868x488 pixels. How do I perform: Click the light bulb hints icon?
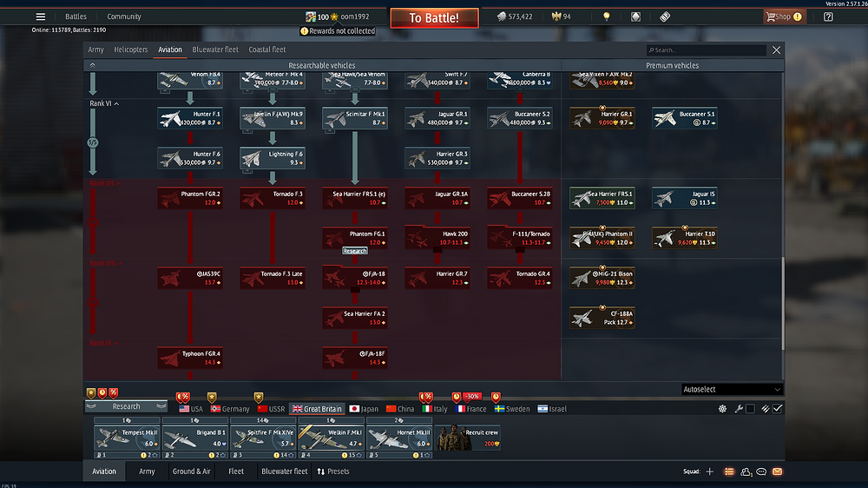click(606, 16)
